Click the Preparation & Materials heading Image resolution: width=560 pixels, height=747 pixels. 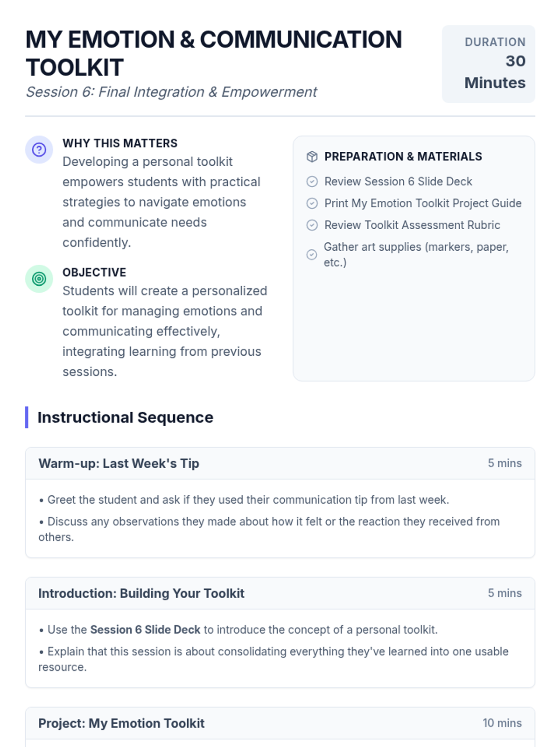(403, 157)
